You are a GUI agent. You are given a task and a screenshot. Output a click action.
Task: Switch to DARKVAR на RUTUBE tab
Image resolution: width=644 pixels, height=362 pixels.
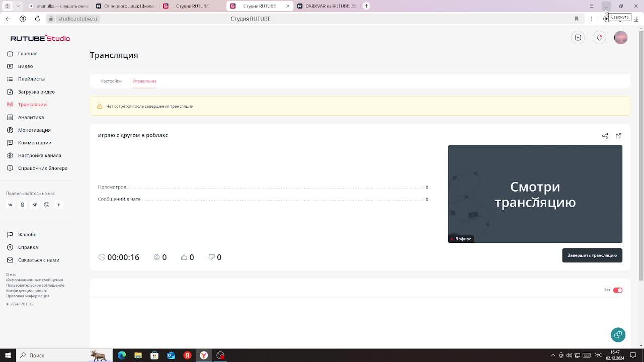point(327,6)
